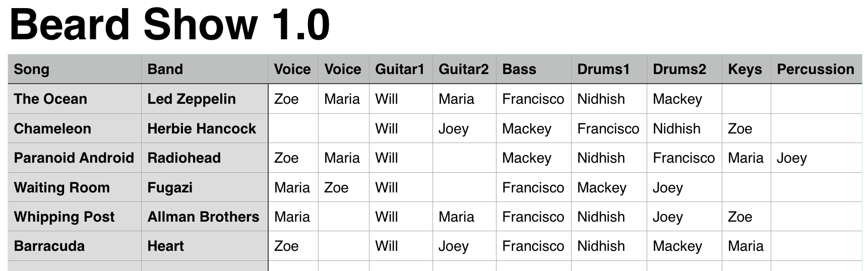This screenshot has width=868, height=271.
Task: Select the Guitar1 column header
Action: 401,69
